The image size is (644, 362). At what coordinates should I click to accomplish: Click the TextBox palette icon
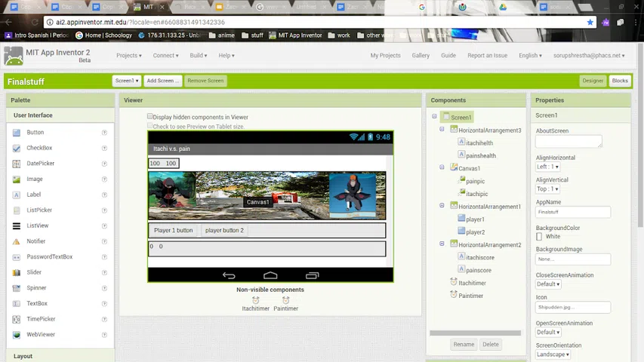17,304
